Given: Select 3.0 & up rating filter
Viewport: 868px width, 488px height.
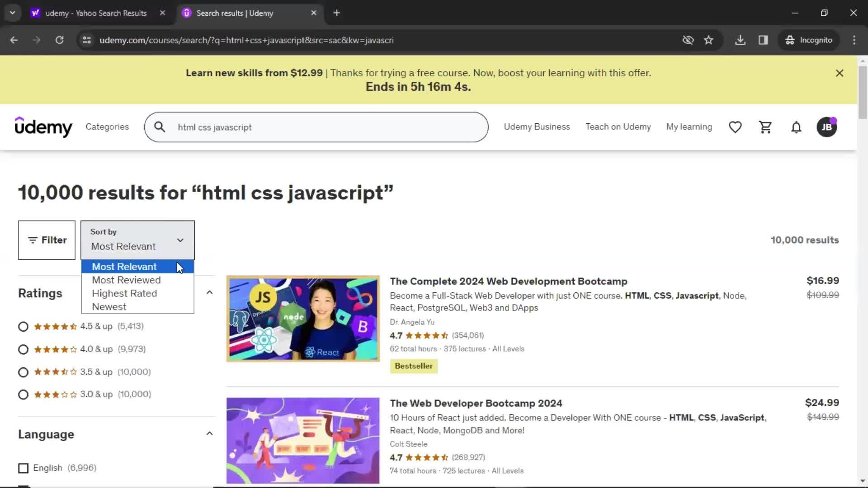Looking at the screenshot, I should tap(23, 394).
